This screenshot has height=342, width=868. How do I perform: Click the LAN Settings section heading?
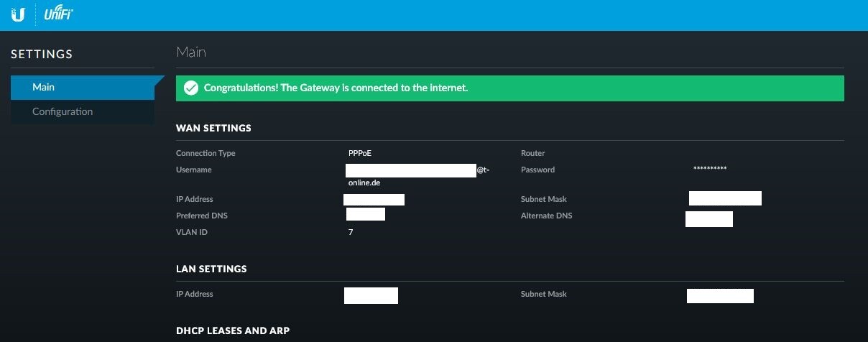click(x=211, y=269)
